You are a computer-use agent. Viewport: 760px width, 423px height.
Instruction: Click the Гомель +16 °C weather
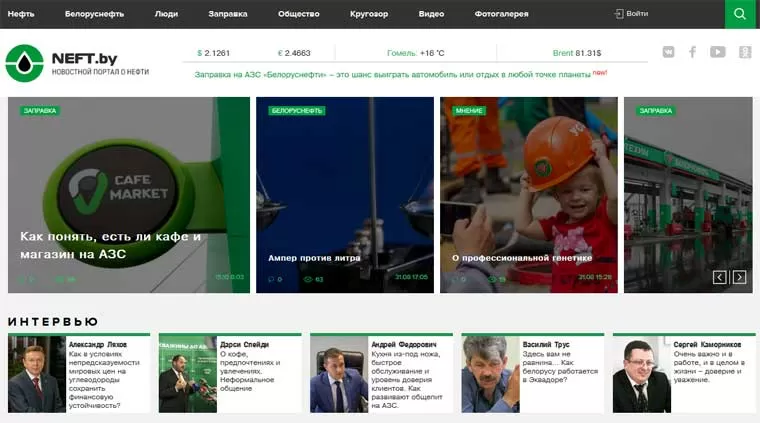(415, 53)
